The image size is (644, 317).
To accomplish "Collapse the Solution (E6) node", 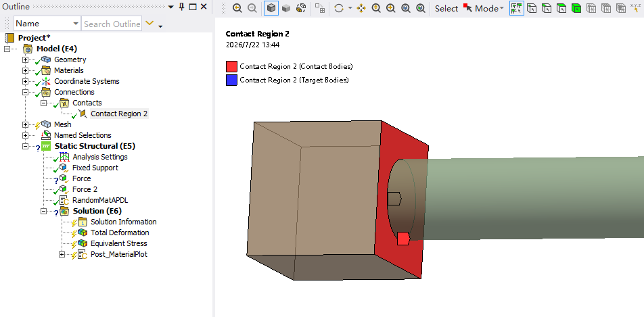I will [43, 211].
